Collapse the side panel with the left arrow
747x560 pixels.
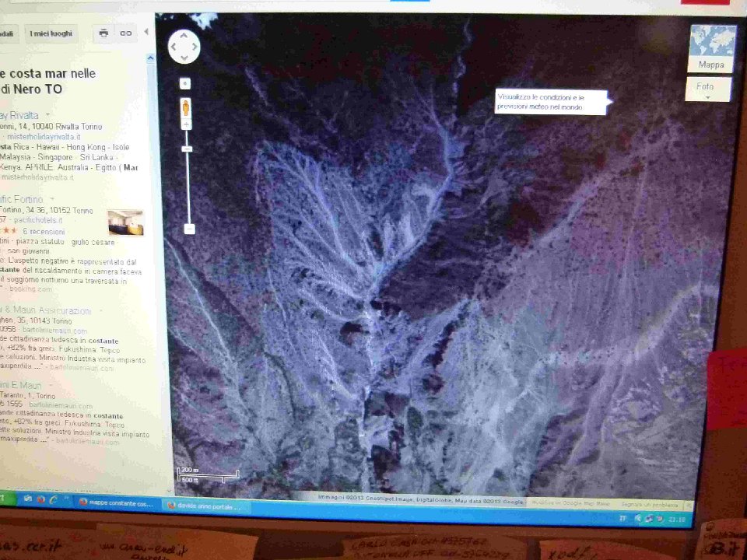146,32
